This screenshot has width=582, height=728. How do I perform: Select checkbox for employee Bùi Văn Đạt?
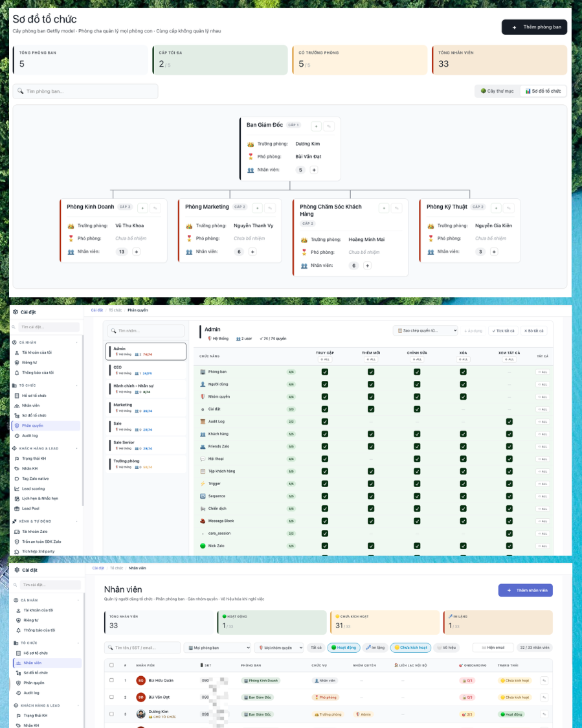tap(111, 698)
